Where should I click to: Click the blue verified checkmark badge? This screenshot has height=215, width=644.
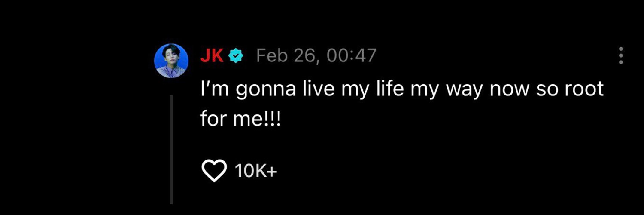click(236, 56)
